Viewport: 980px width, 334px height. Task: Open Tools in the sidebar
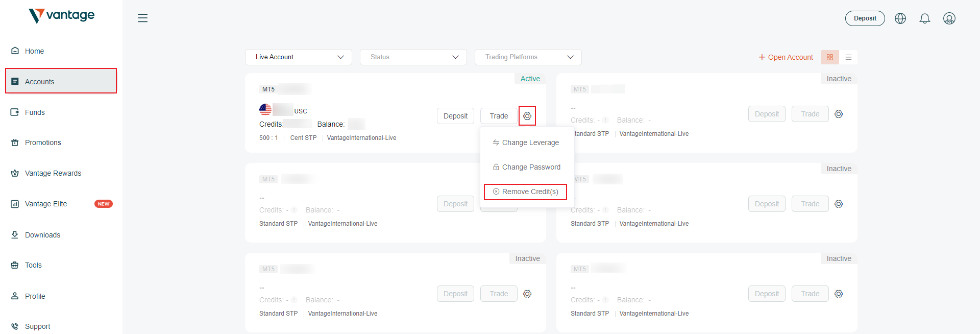click(x=61, y=265)
